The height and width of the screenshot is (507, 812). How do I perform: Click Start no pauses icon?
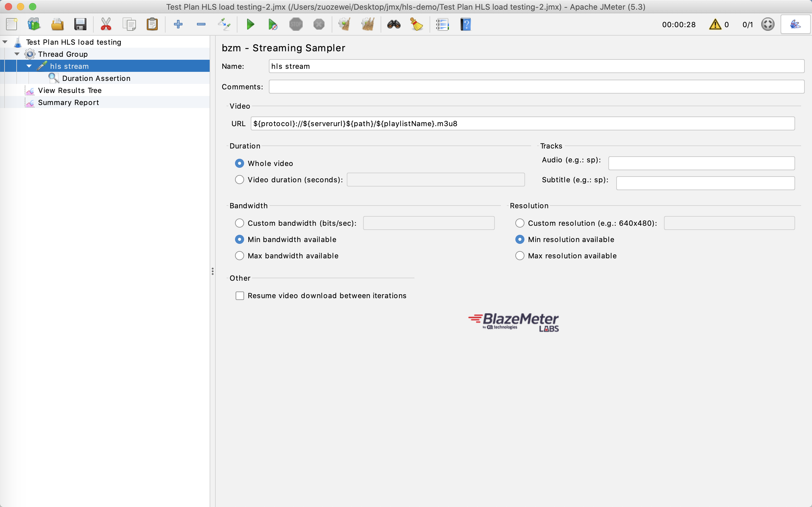coord(273,24)
